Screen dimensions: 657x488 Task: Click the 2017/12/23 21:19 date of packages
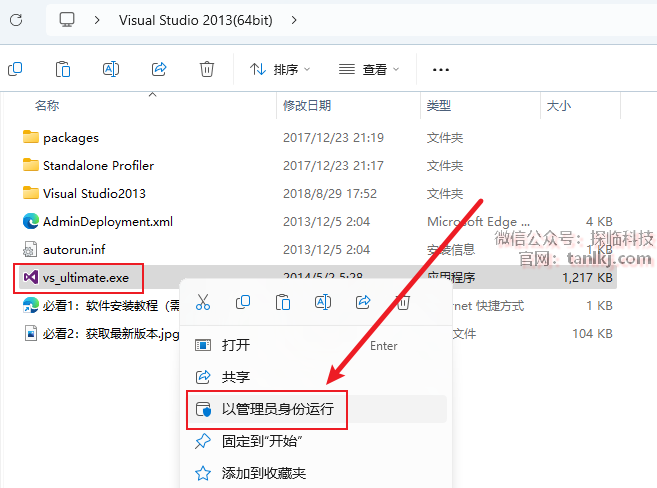[333, 138]
